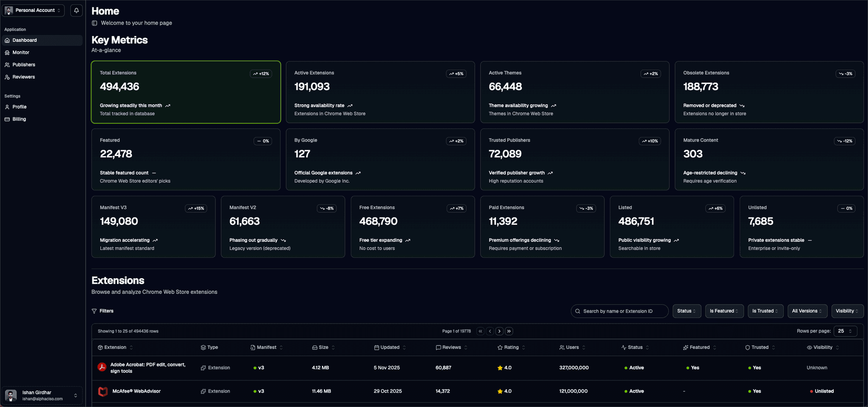
Task: Click the Is Trusted filter button
Action: pos(765,311)
